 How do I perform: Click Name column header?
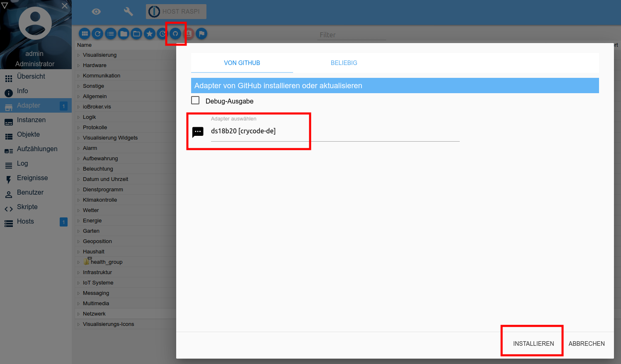pyautogui.click(x=84, y=45)
